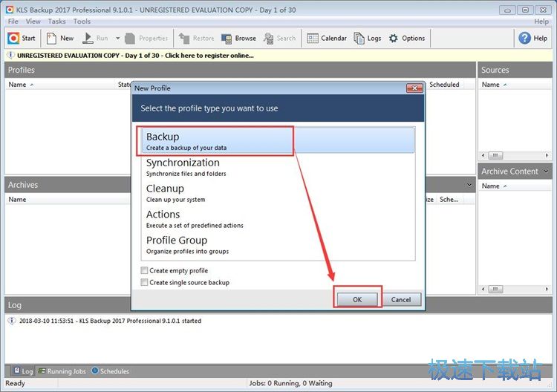Click Cancel in New Profile dialog

pyautogui.click(x=401, y=299)
